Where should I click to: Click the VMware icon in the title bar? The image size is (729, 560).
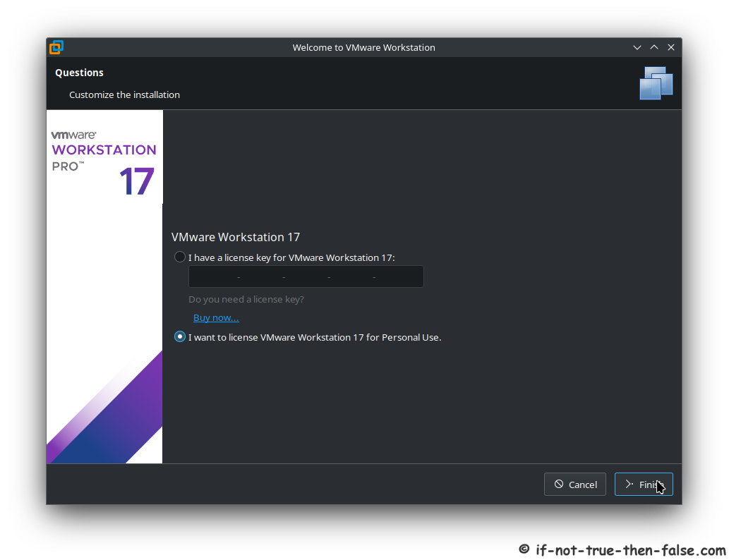[56, 47]
